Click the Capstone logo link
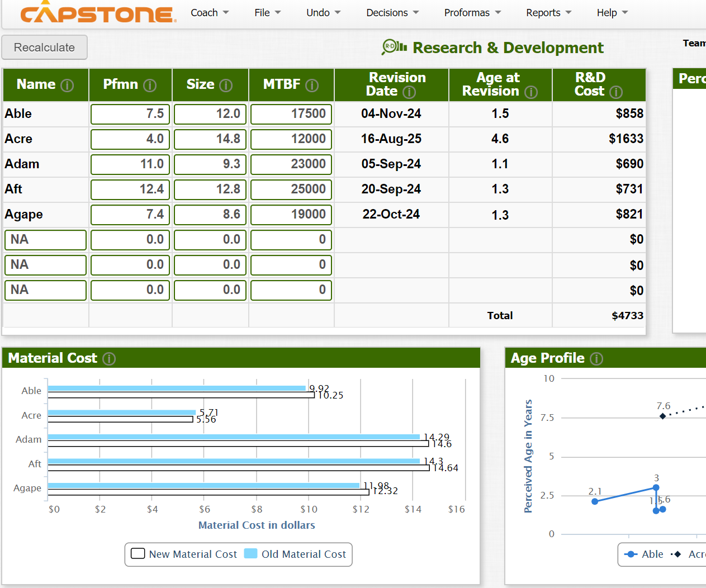Screen dimensions: 706x588 98,13
